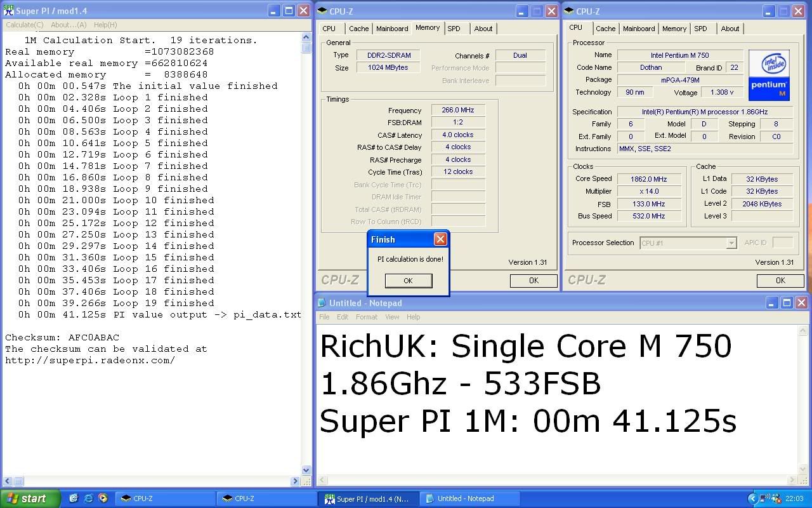
Task: Open Notepad Help menu
Action: coord(413,317)
